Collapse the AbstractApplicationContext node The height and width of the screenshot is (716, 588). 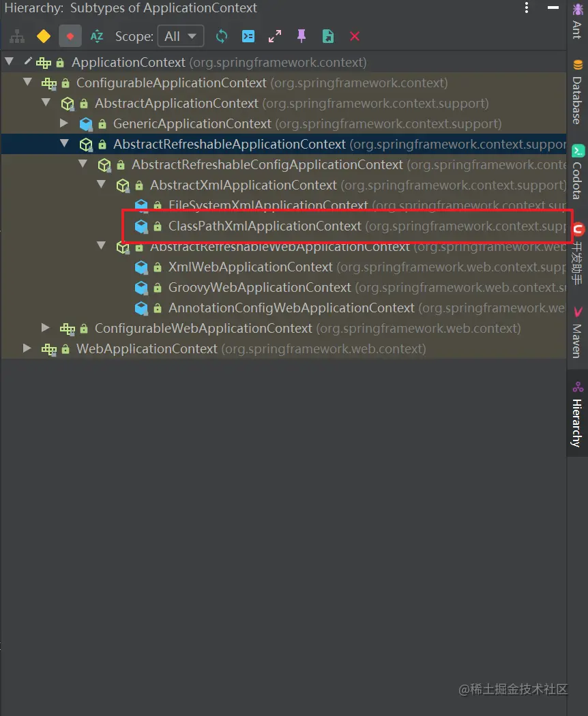(x=46, y=103)
